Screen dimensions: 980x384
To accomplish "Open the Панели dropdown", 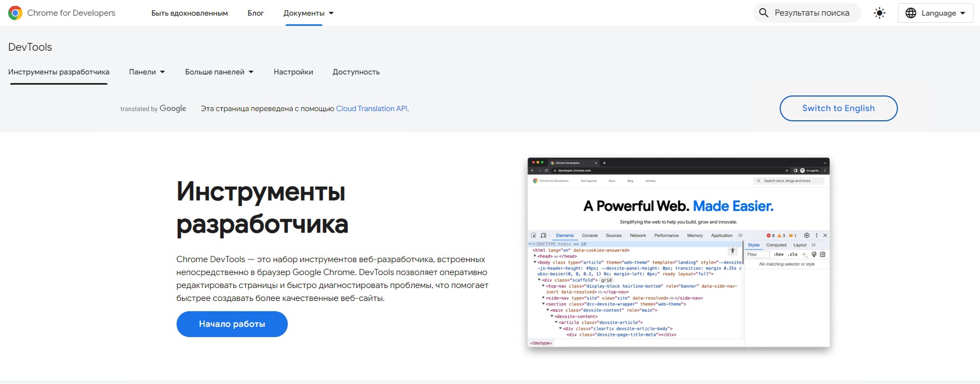I will pyautogui.click(x=147, y=72).
